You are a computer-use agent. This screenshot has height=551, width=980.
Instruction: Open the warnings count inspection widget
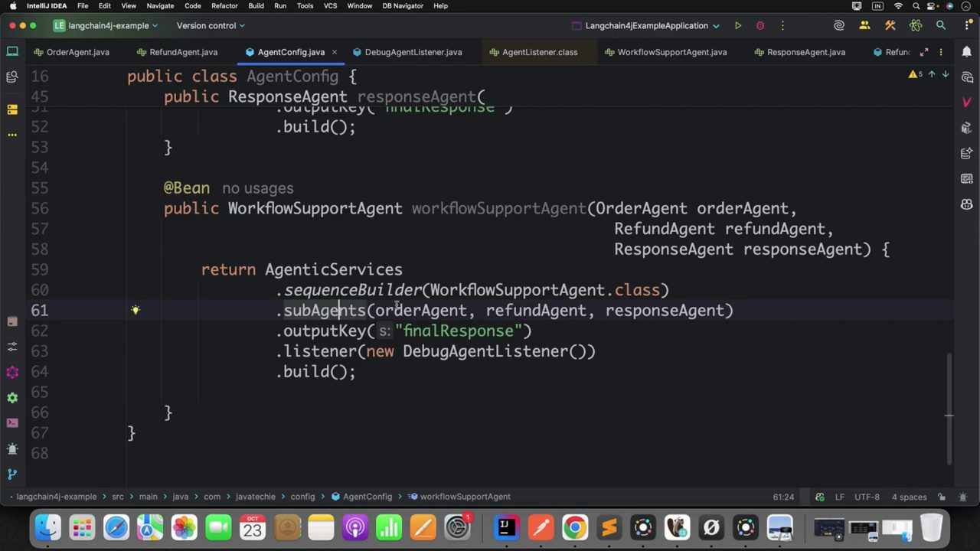pyautogui.click(x=916, y=74)
